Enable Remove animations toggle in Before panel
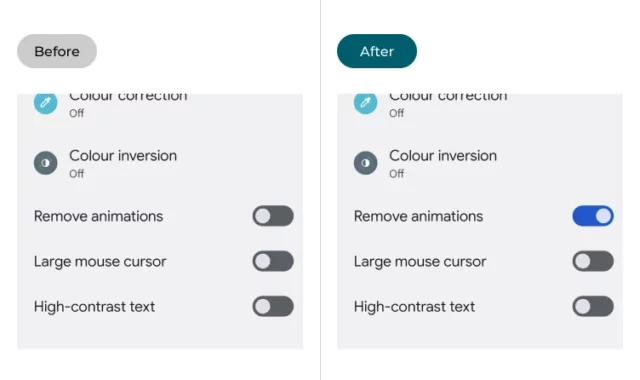The width and height of the screenshot is (640, 380). 273,216
